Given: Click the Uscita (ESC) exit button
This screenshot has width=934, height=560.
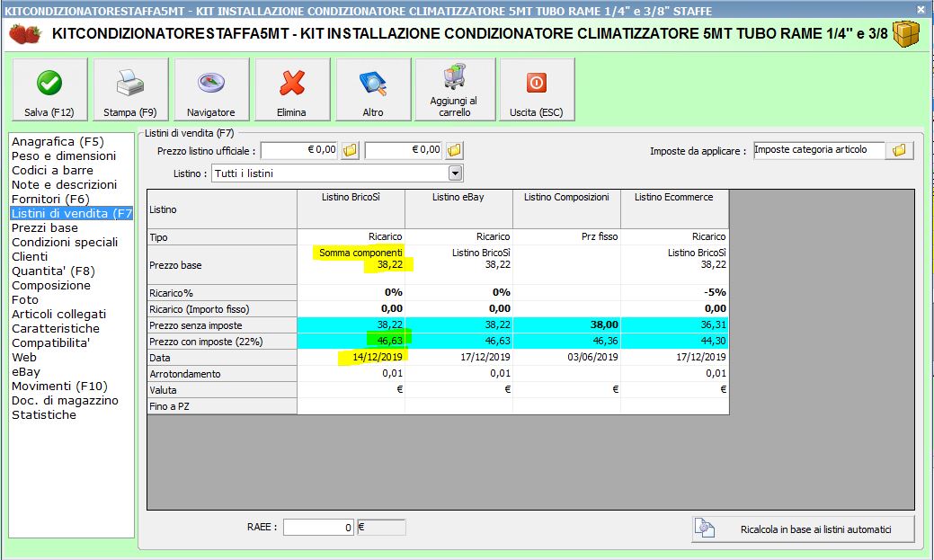Looking at the screenshot, I should pyautogui.click(x=537, y=89).
